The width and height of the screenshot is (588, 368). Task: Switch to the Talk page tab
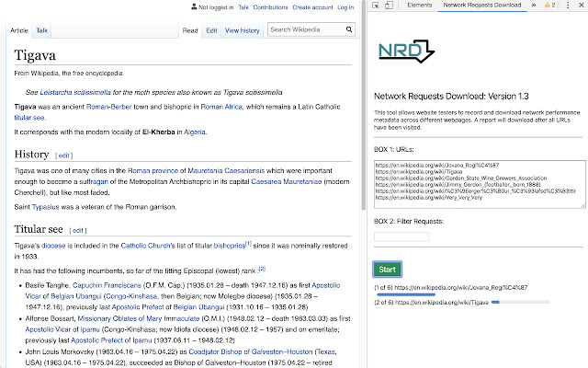[x=41, y=30]
